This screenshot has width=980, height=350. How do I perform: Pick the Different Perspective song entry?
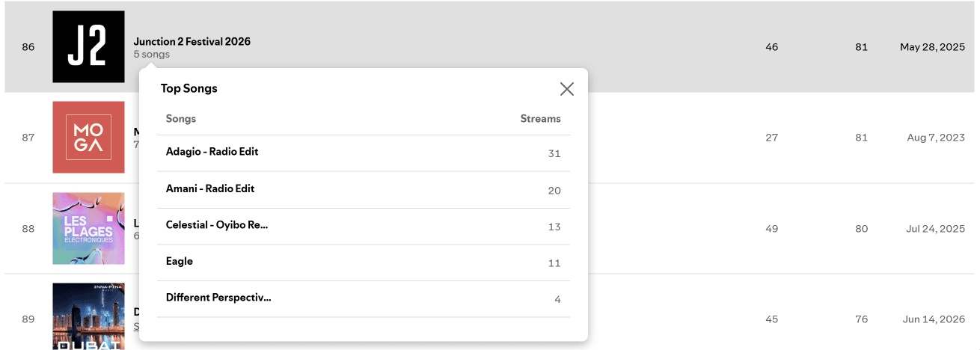(364, 299)
